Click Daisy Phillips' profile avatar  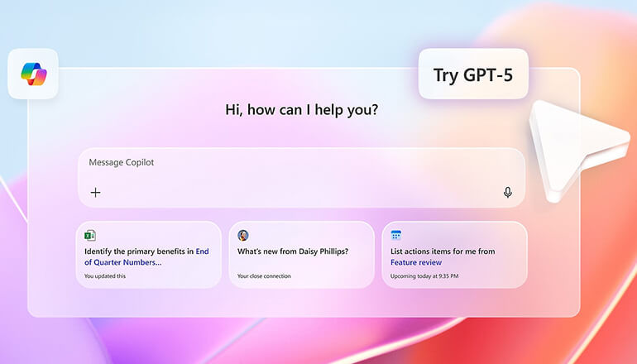(243, 236)
